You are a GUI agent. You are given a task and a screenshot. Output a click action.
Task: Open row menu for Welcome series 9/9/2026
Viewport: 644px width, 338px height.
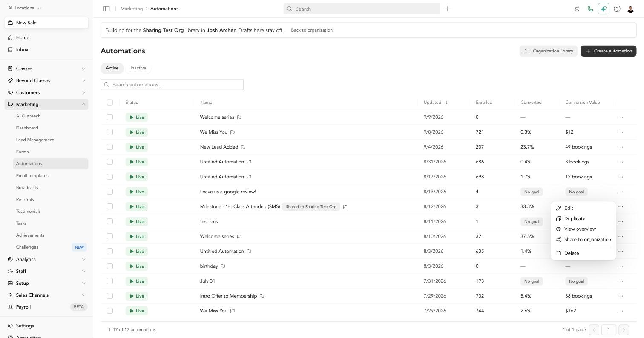(621, 117)
